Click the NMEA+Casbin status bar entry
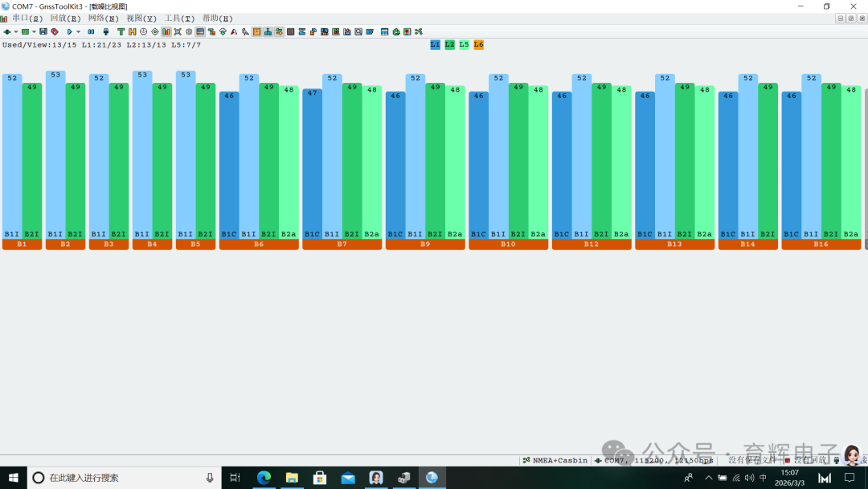The image size is (868, 489). click(x=555, y=460)
